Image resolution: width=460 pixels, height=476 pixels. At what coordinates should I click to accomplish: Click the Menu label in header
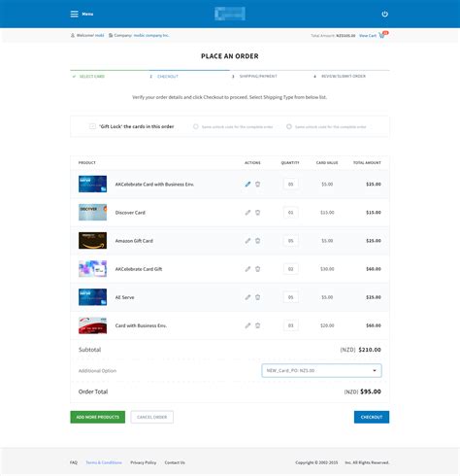click(x=87, y=14)
